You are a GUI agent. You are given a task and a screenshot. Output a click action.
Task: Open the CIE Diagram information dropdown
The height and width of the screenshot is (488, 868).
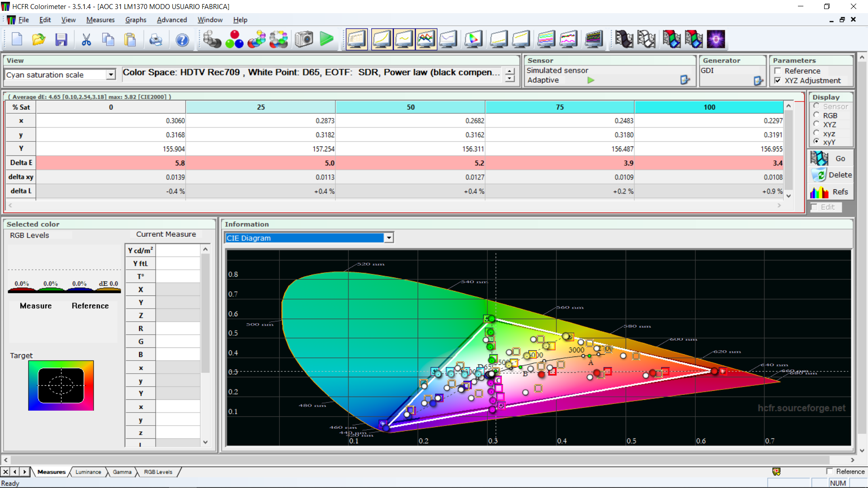[389, 238]
